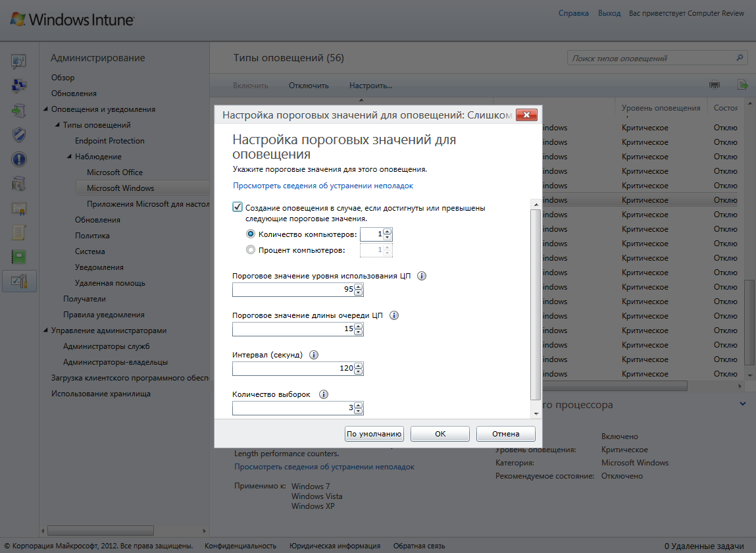
Task: Open the Alerts exclamation icon in sidebar
Action: [19, 159]
